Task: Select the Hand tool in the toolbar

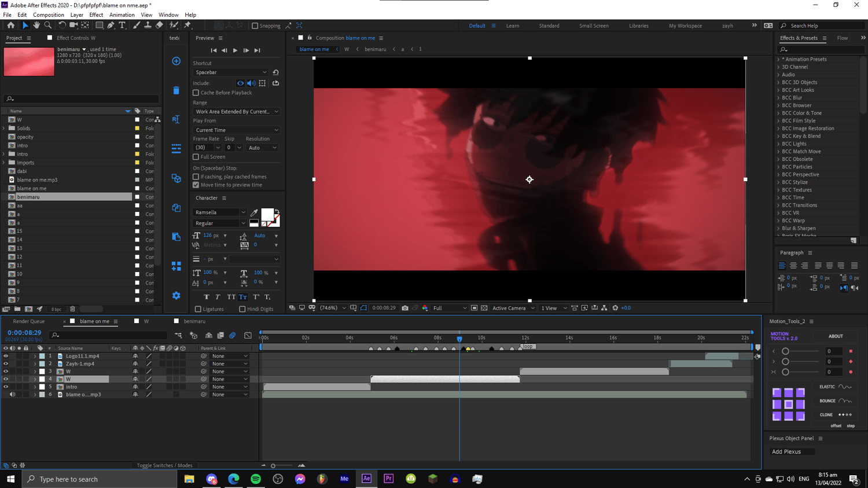Action: point(36,25)
